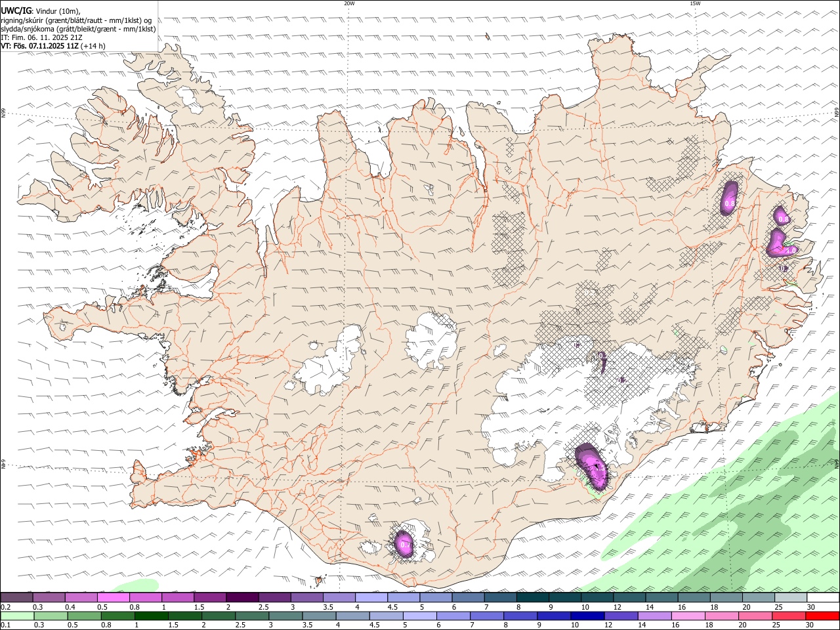This screenshot has width=840, height=630.
Task: Click the 'slydda/snjókoma' legend description line
Action: [78, 29]
